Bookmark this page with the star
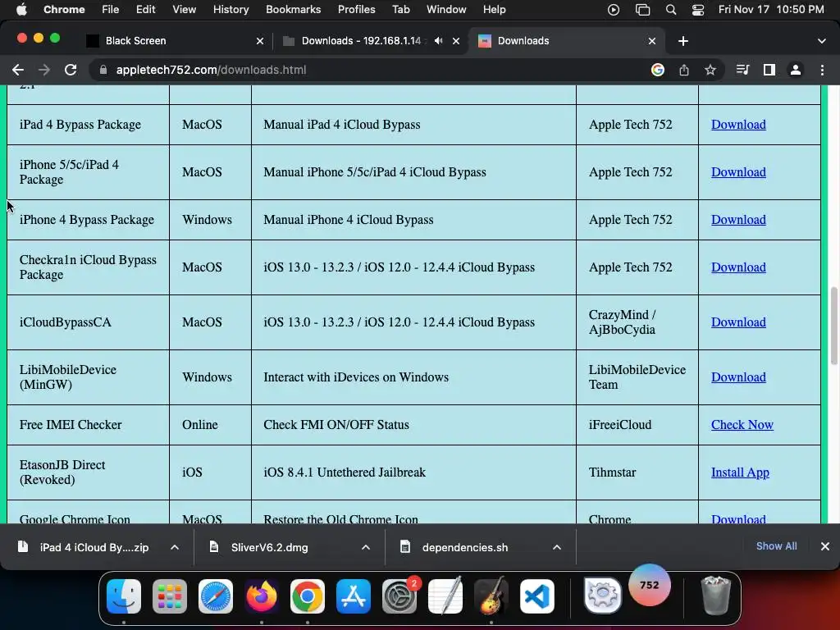This screenshot has width=840, height=630. (710, 70)
